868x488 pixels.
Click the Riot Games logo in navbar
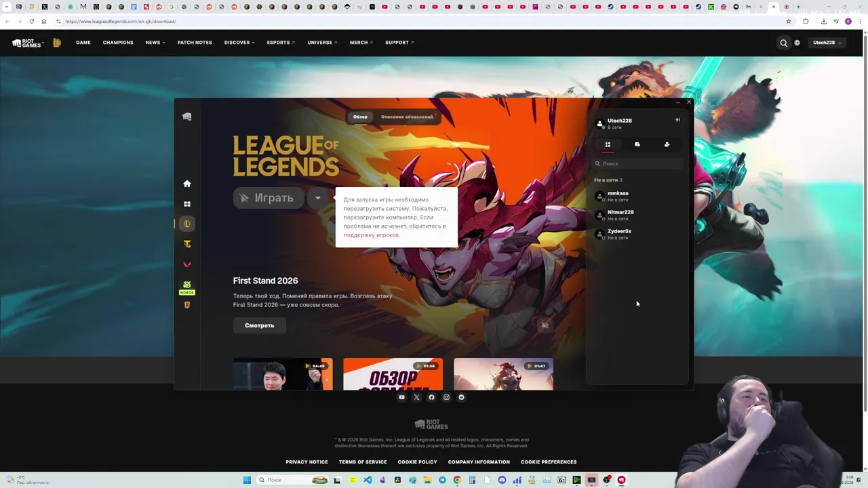coord(28,43)
